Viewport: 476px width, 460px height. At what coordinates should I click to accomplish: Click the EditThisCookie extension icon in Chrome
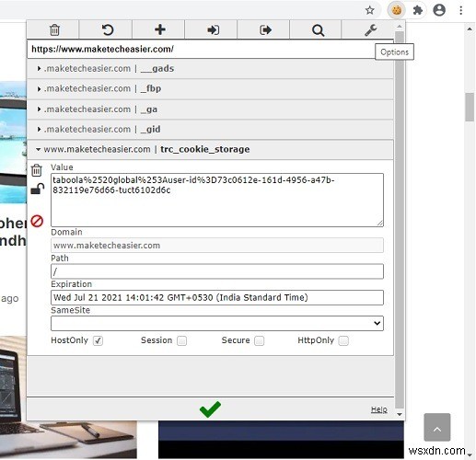[397, 10]
